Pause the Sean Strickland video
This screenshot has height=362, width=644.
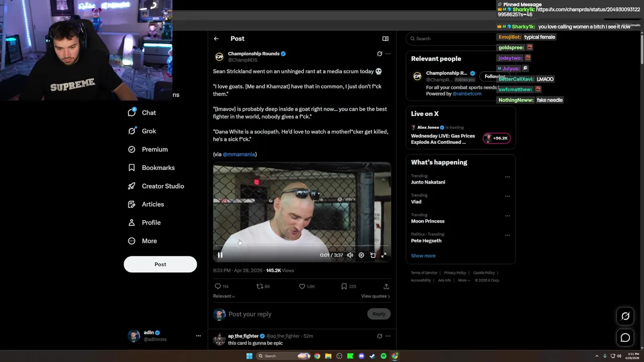tap(220, 255)
